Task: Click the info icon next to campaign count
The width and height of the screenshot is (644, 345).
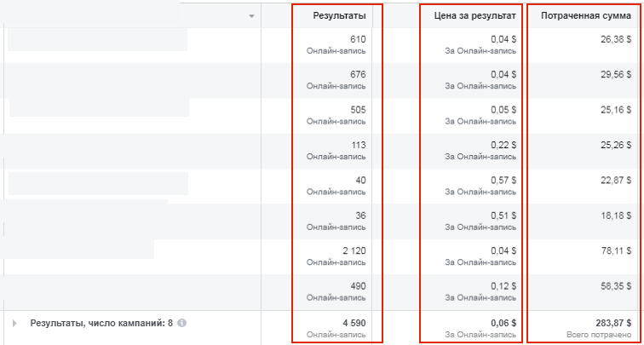Action: pyautogui.click(x=182, y=323)
